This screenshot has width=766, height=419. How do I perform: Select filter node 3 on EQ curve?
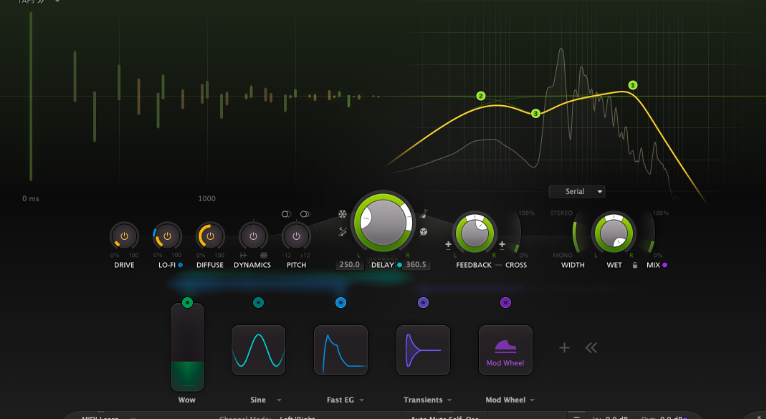[x=535, y=113]
